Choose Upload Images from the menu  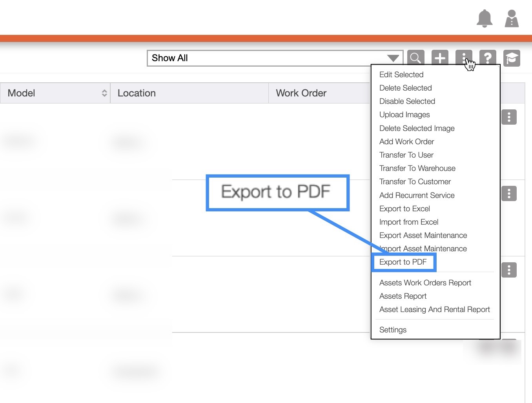point(404,114)
